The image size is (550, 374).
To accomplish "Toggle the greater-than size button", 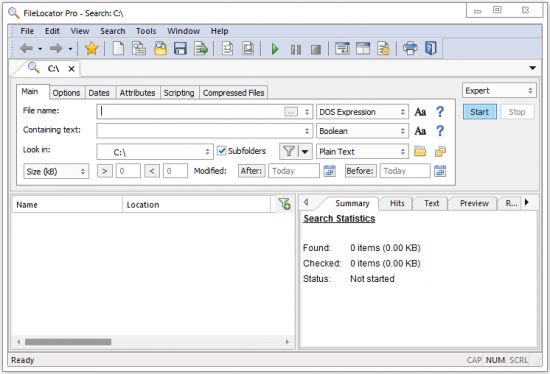I will tap(105, 171).
